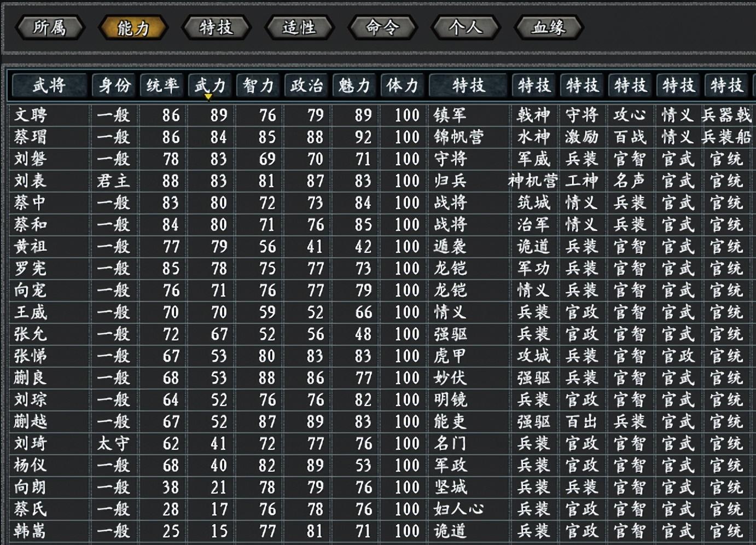Image resolution: width=756 pixels, height=545 pixels.
Task: Switch to the 所属 tab
Action: click(x=50, y=27)
